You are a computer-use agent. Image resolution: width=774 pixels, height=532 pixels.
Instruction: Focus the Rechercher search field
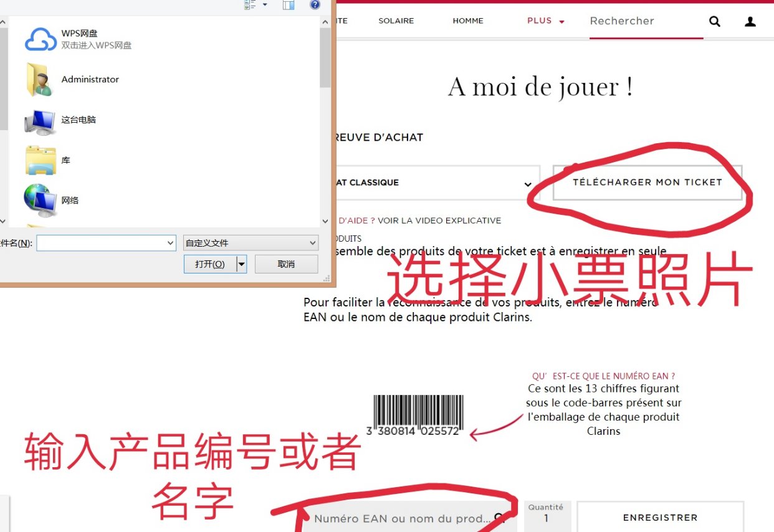(646, 21)
